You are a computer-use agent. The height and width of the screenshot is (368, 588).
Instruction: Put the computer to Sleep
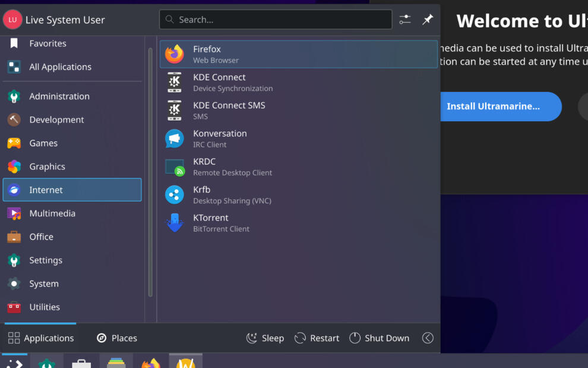tap(265, 338)
